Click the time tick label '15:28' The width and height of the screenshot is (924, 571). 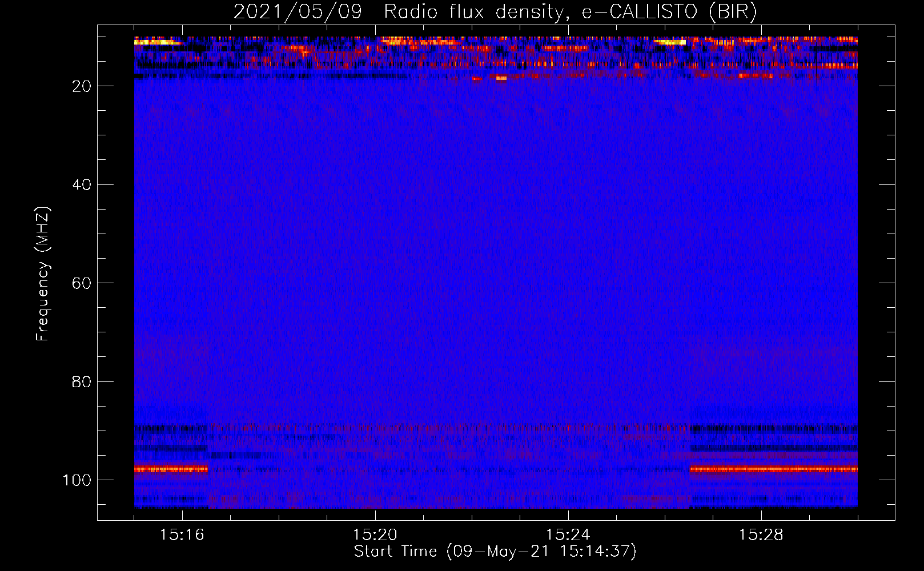pos(761,535)
